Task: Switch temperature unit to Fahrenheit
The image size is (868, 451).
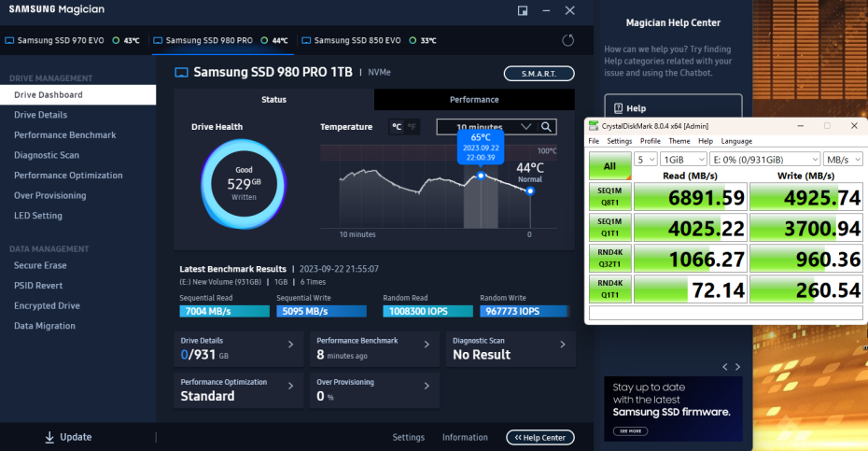Action: [412, 127]
